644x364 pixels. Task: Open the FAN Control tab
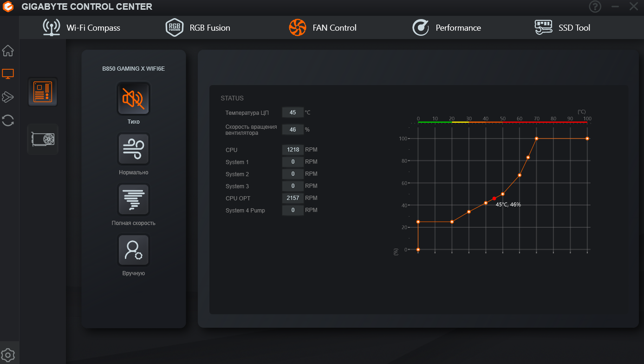pyautogui.click(x=323, y=28)
